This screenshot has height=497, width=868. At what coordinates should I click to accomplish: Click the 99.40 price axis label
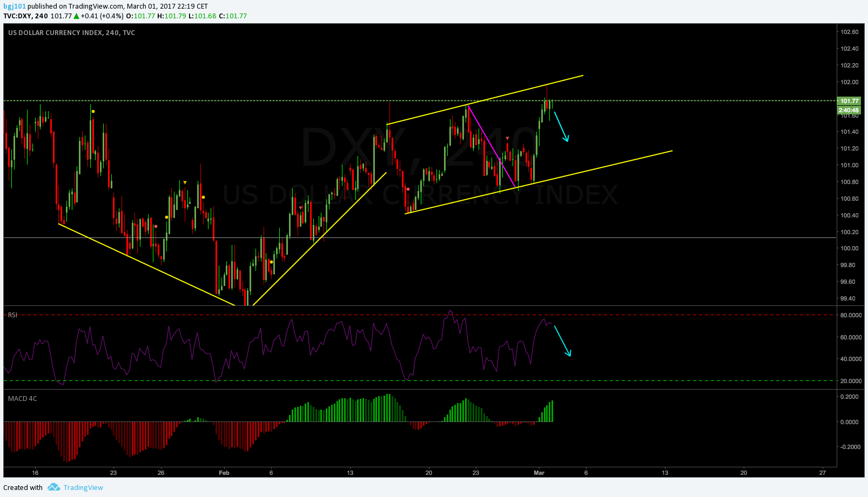pos(847,298)
